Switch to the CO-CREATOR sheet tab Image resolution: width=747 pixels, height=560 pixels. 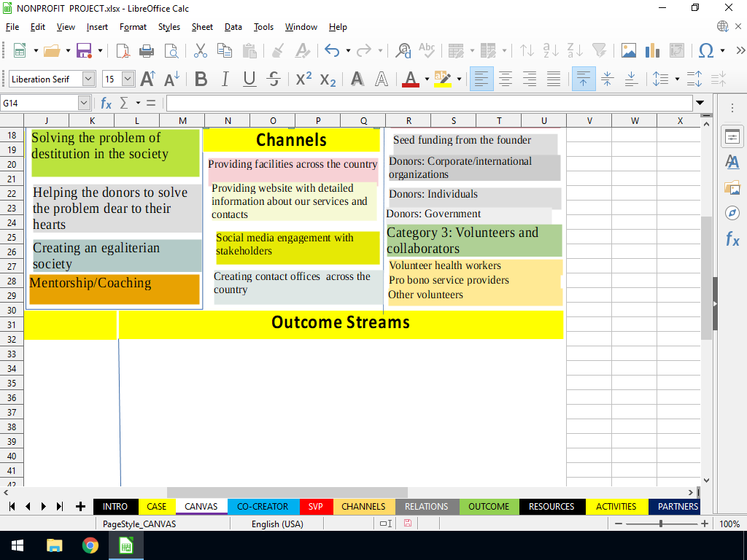(x=263, y=507)
